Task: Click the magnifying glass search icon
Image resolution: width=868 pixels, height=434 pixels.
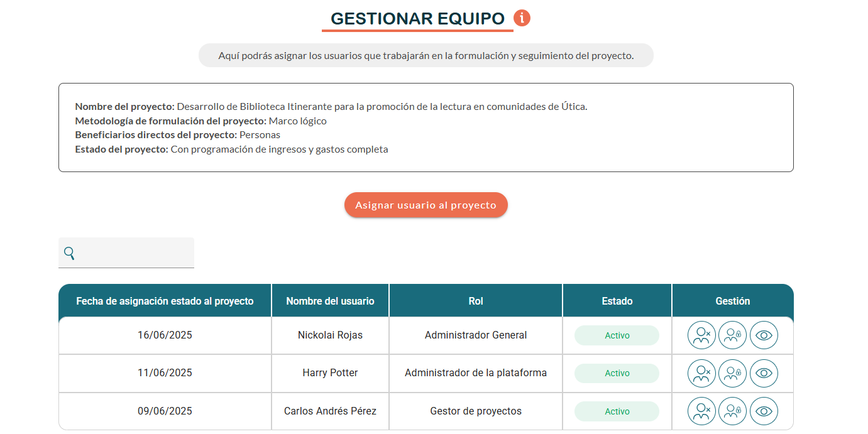Action: click(x=69, y=253)
